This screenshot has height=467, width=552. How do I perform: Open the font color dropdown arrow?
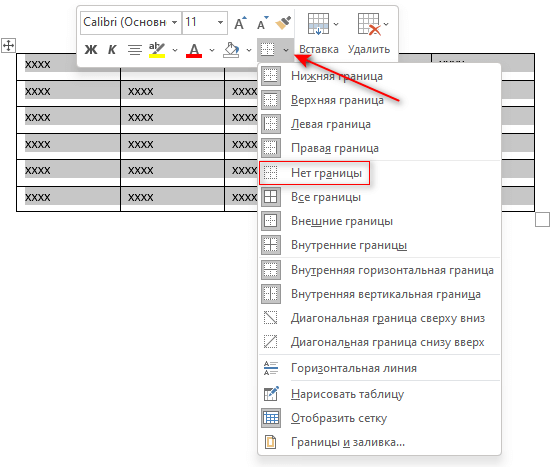tap(212, 50)
